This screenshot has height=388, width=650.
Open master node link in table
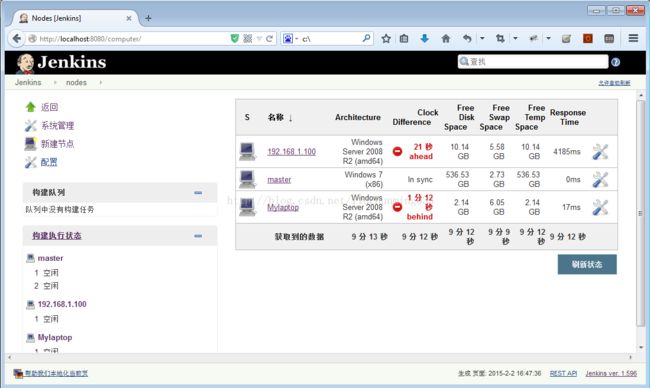[x=279, y=179]
